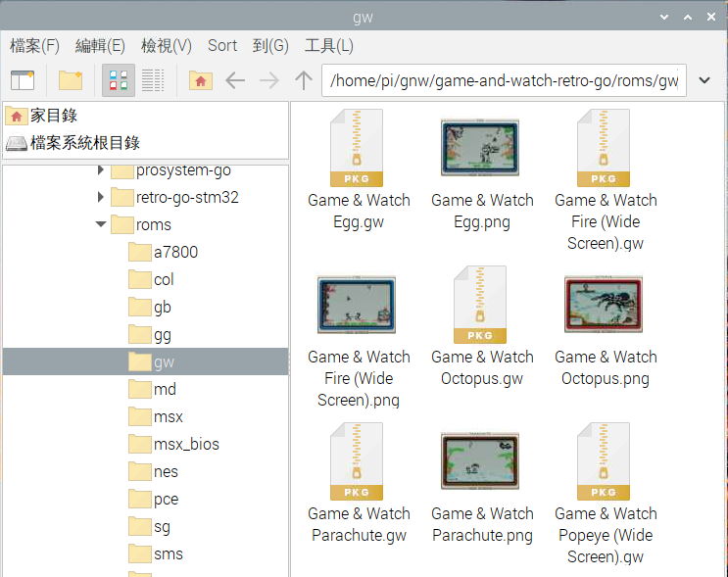Open the sg folder in the tree
Viewport: 728px width, 577px height.
pos(162,527)
